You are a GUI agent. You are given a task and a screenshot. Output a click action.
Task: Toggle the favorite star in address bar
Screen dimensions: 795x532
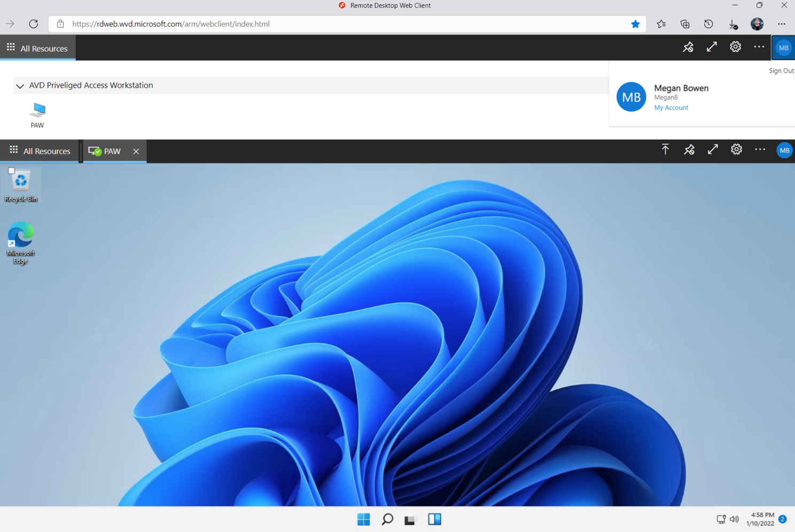(635, 24)
